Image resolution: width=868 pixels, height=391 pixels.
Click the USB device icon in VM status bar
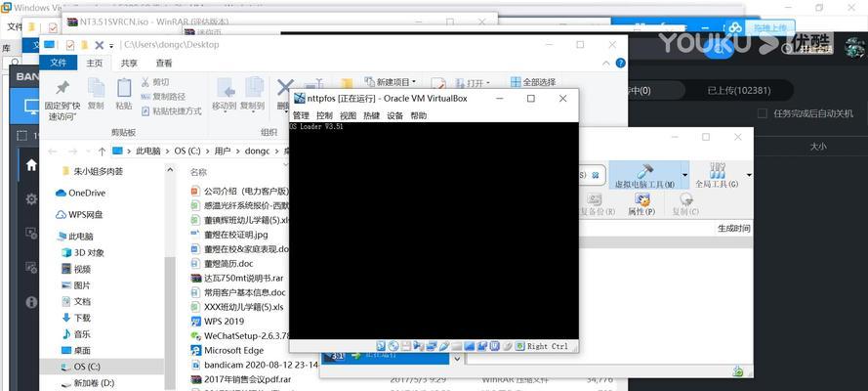pos(444,346)
